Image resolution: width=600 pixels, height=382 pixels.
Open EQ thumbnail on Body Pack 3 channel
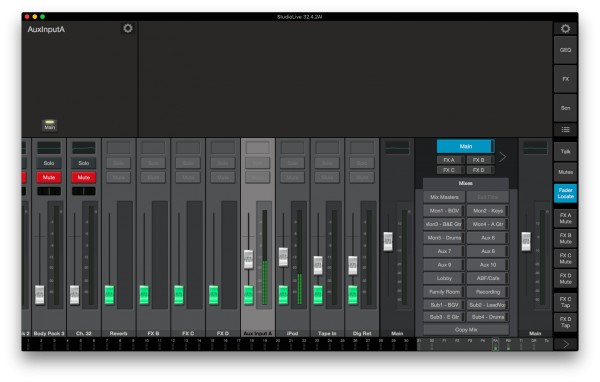point(49,148)
